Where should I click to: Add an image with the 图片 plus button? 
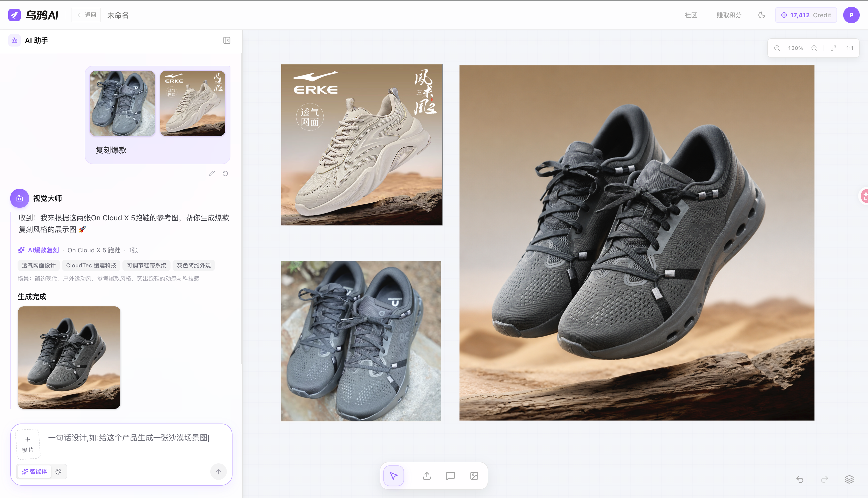coord(28,444)
